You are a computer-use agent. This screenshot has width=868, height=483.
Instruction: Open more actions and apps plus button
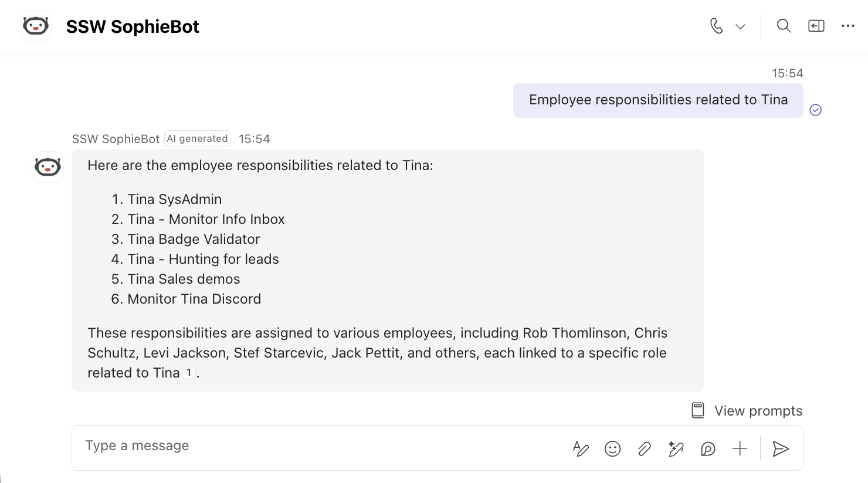740,448
